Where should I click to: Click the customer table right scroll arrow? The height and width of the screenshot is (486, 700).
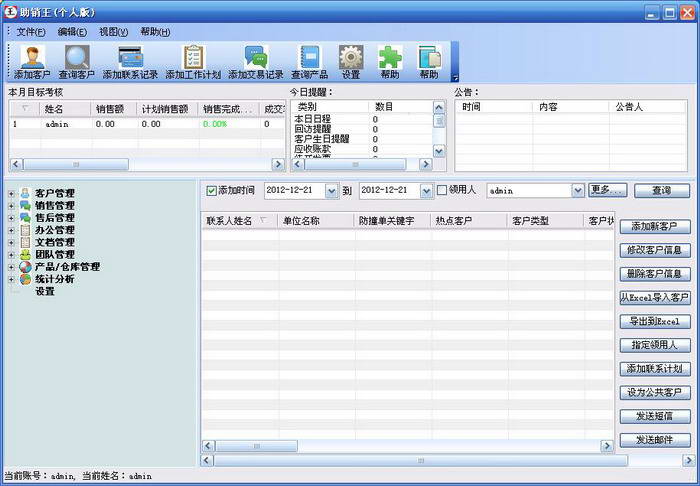(x=607, y=445)
